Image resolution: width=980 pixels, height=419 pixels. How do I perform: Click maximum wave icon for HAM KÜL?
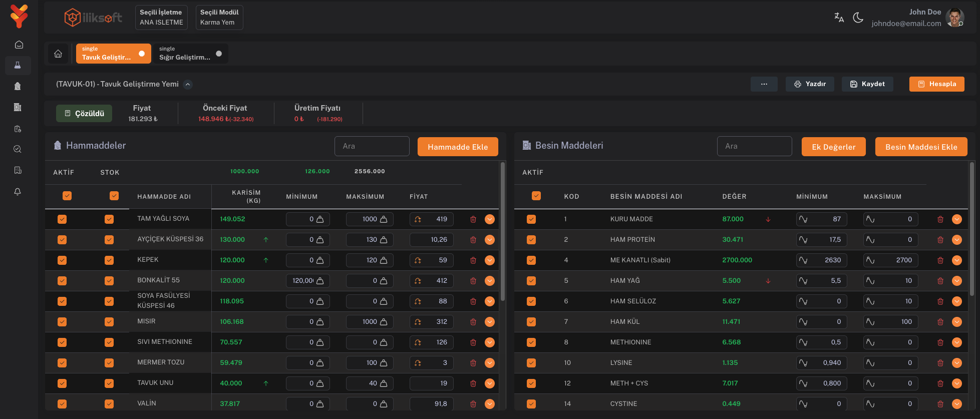870,322
